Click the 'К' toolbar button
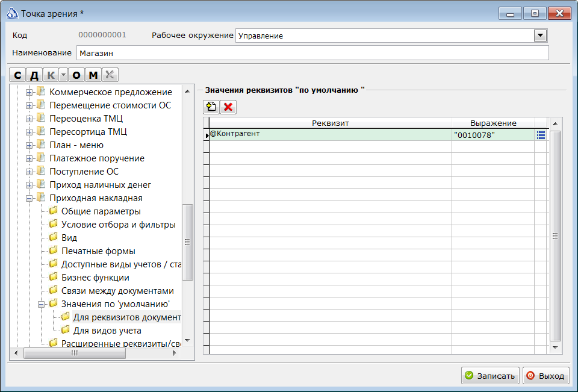Viewport: 578px width, 392px height. pos(51,75)
